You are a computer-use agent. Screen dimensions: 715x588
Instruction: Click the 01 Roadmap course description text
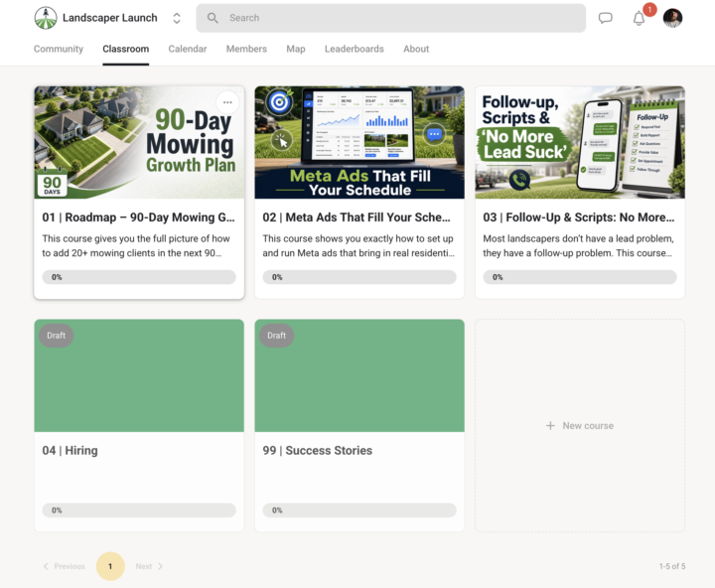(x=136, y=246)
